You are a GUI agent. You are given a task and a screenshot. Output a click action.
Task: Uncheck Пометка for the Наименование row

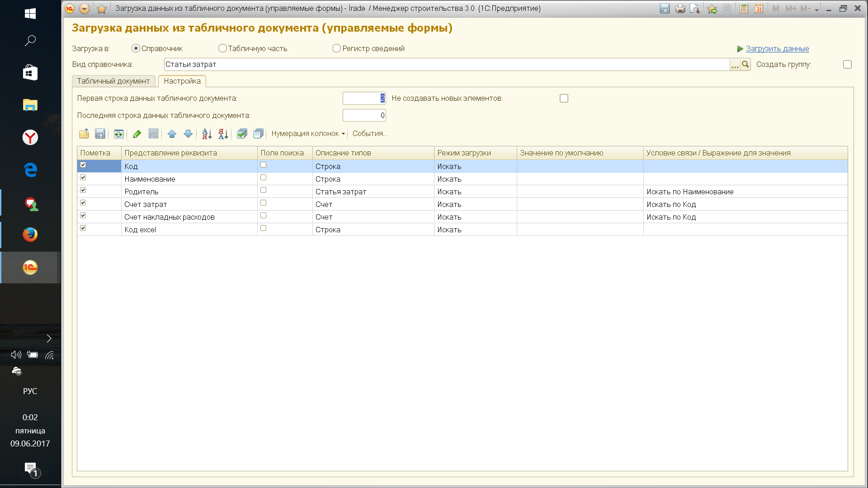83,178
